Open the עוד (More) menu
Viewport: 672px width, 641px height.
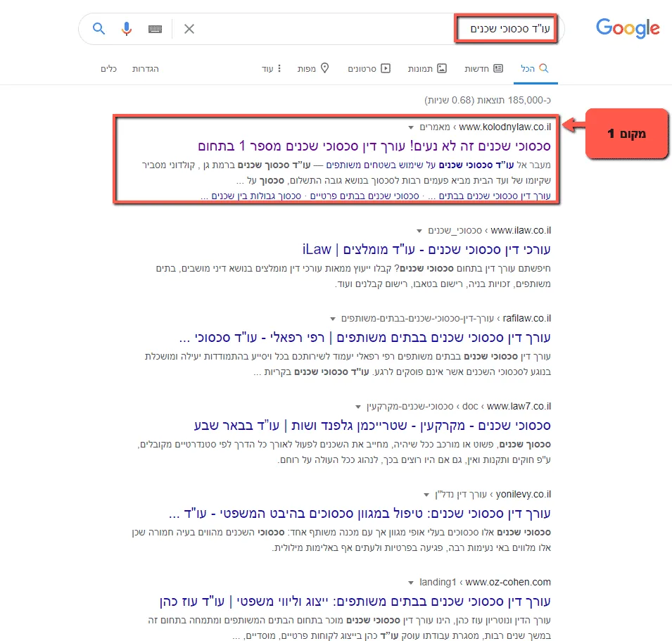click(272, 68)
